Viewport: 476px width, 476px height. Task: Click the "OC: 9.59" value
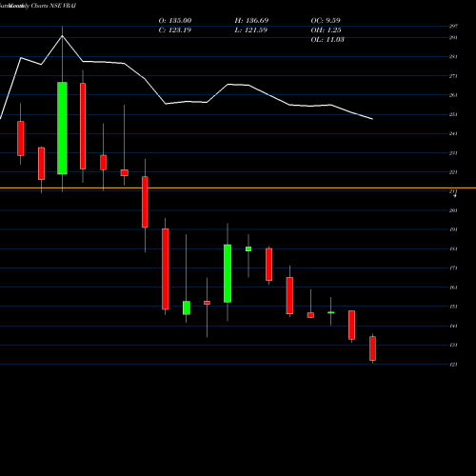tap(326, 21)
